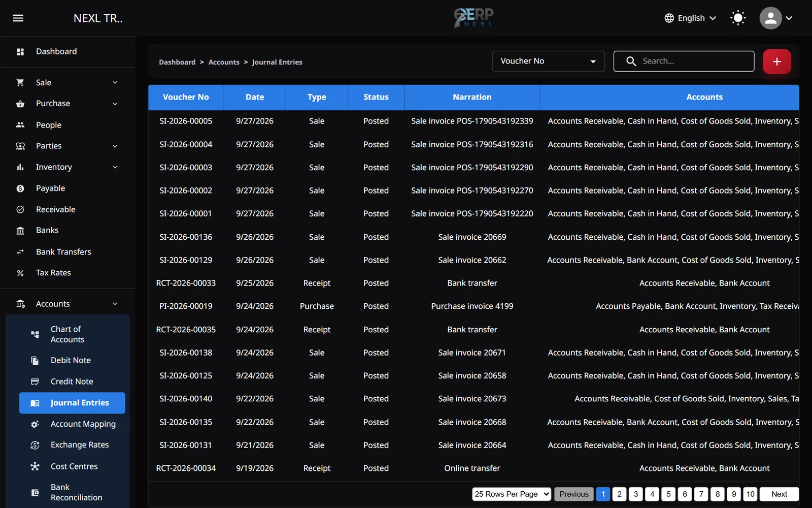Select voucher RCT-2026-00033
Viewport: 812px width, 508px height.
click(186, 283)
